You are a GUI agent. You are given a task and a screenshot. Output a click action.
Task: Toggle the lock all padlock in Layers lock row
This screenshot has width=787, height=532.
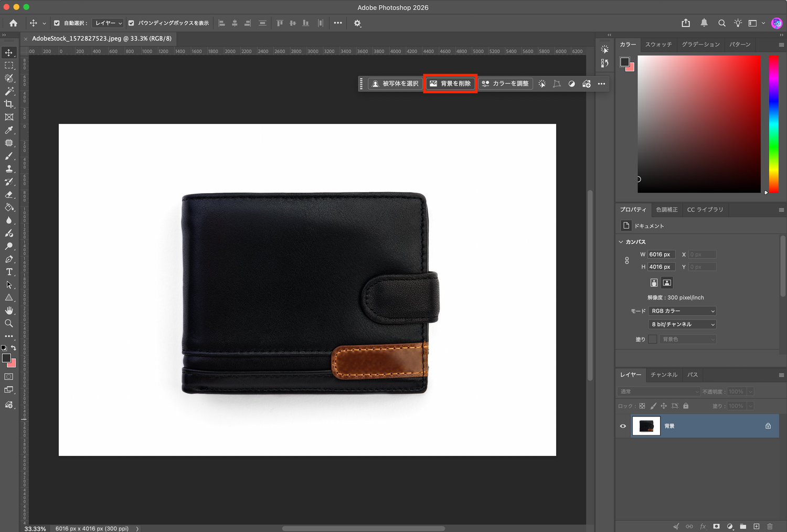pos(686,406)
